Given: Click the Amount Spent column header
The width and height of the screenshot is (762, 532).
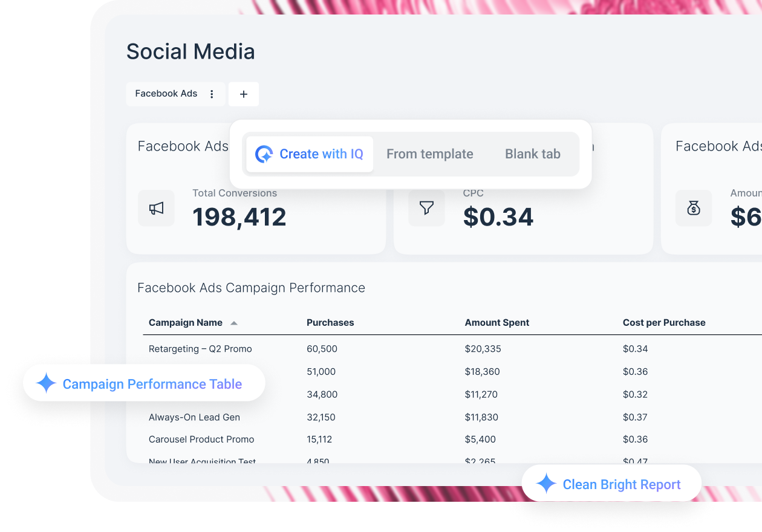Looking at the screenshot, I should click(497, 323).
